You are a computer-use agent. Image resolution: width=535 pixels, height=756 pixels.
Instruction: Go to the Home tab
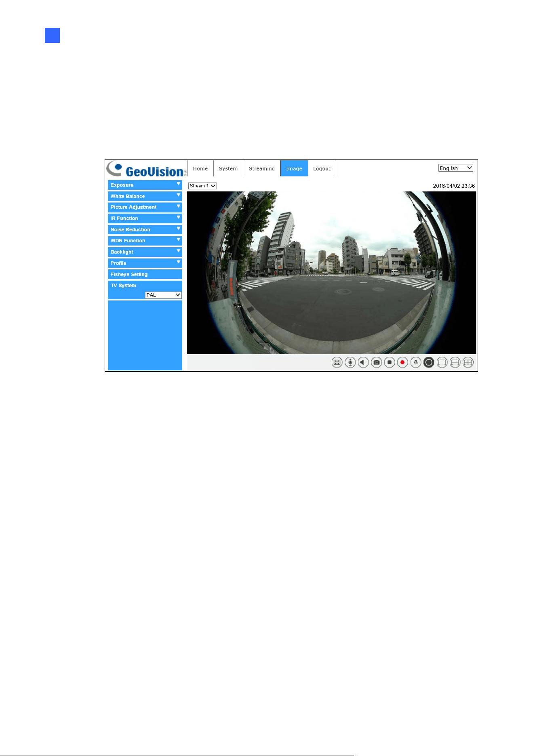pyautogui.click(x=200, y=168)
